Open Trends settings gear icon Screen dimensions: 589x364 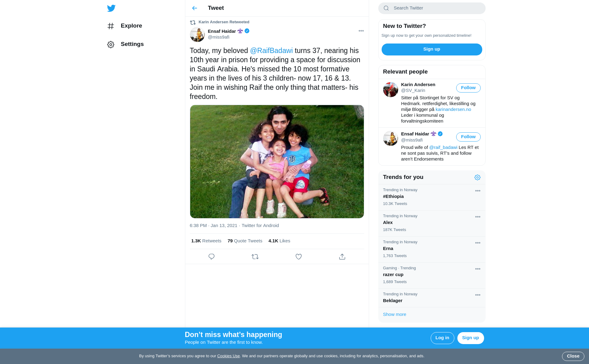pos(477,177)
